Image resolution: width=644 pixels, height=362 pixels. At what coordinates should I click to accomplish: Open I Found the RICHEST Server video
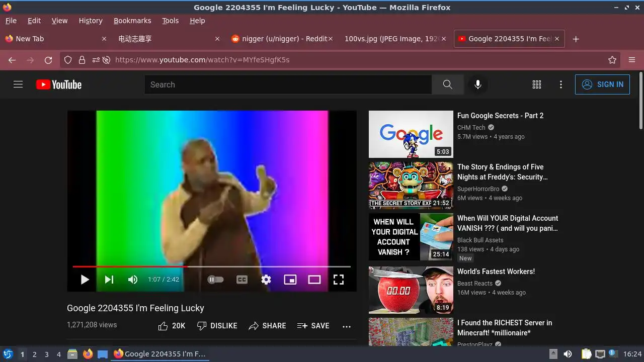click(505, 328)
